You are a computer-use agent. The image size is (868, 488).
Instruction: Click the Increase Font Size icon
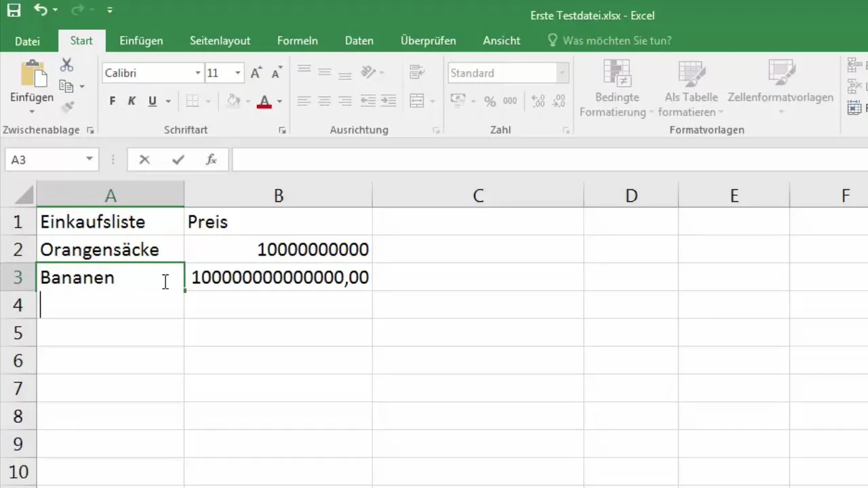tap(256, 73)
